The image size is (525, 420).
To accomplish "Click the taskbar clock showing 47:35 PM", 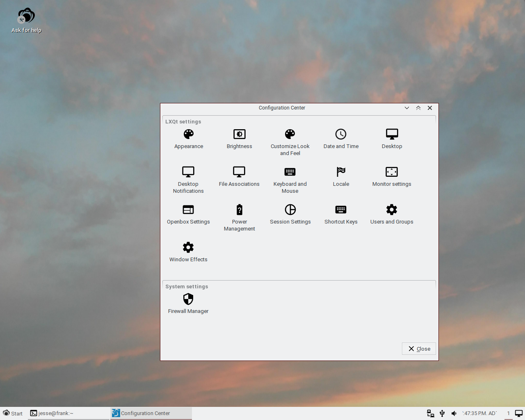I will (479, 413).
